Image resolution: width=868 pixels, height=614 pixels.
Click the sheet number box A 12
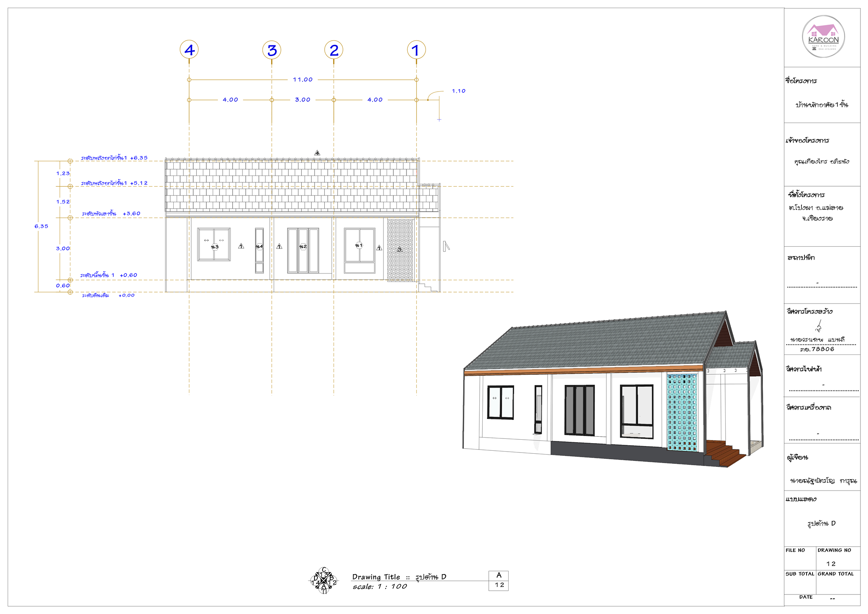click(498, 581)
